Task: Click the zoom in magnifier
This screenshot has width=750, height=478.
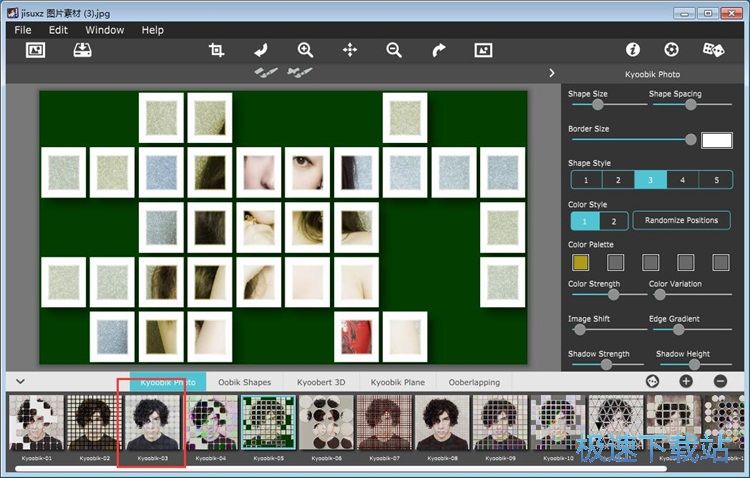Action: tap(305, 50)
